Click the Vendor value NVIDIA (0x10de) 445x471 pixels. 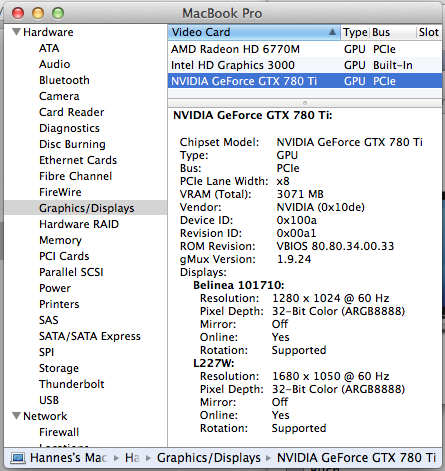321,207
